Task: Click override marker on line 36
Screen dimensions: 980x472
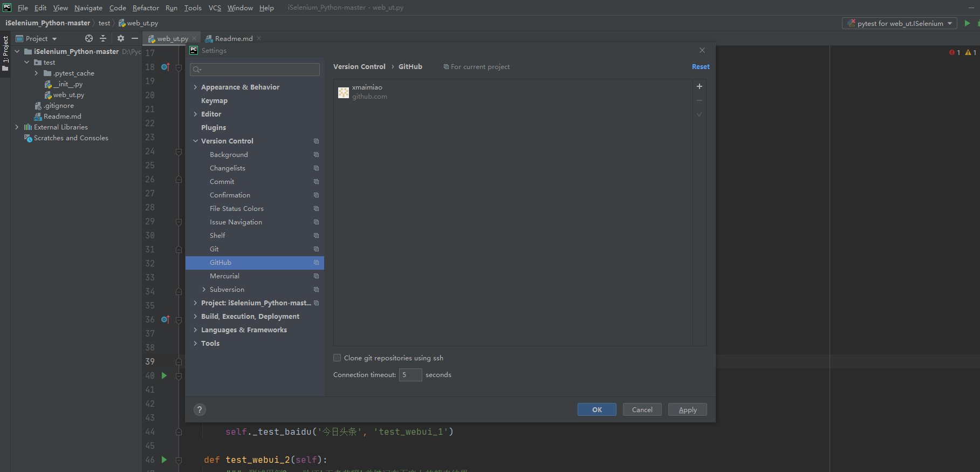Action: [x=166, y=319]
